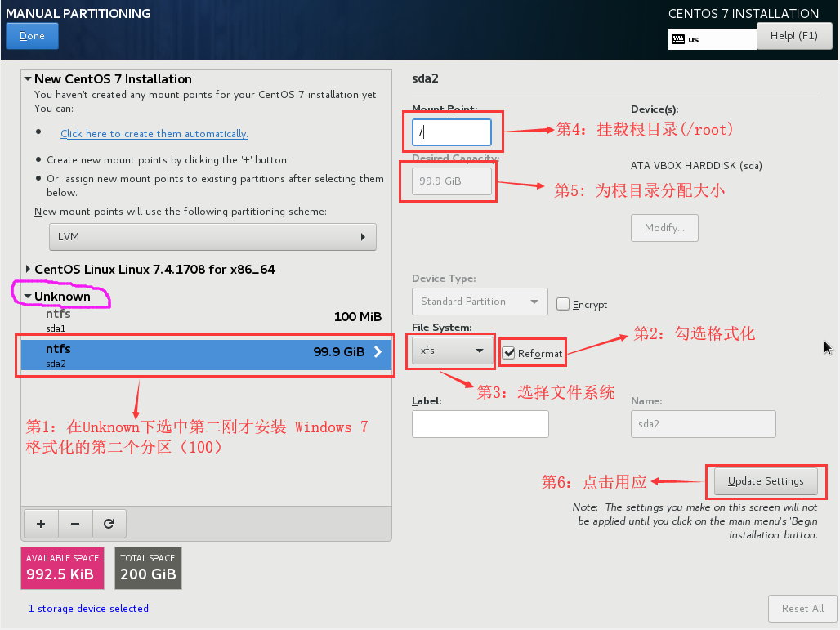Viewport: 840px width, 630px height.
Task: Click the chevron arrow on sda2 row
Action: point(378,351)
